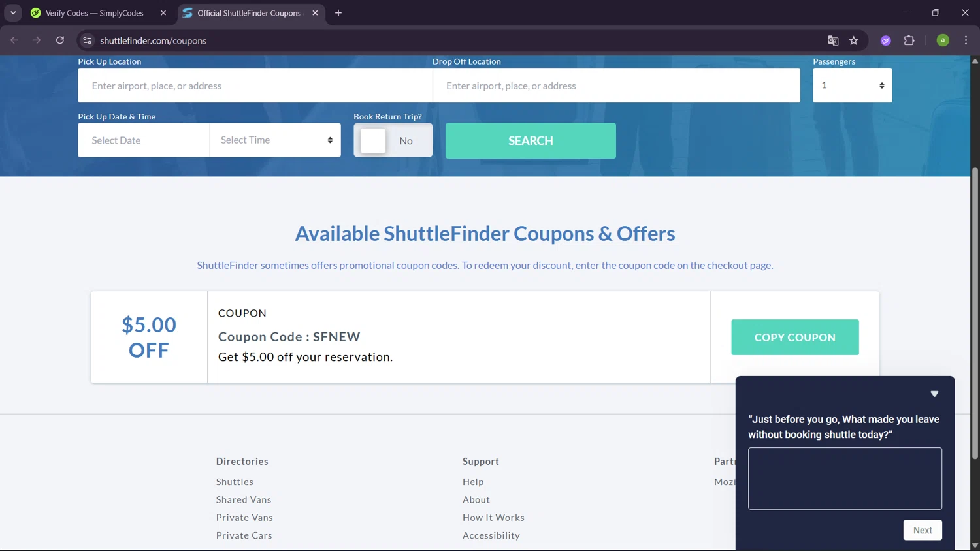Open the Select Date picker field
Image resolution: width=980 pixels, height=551 pixels.
(x=144, y=140)
